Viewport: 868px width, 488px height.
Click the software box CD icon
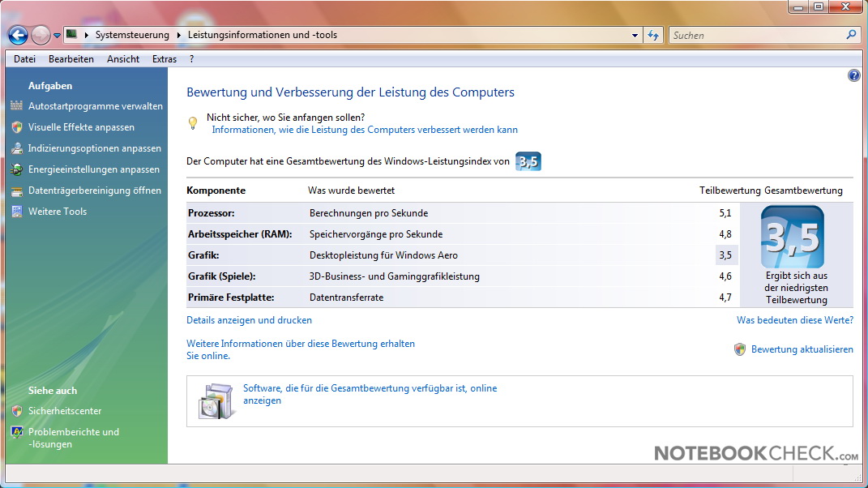(x=216, y=401)
